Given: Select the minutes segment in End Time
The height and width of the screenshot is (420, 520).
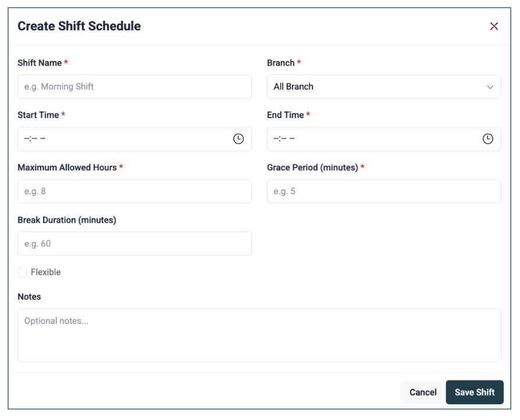Looking at the screenshot, I should click(x=283, y=139).
